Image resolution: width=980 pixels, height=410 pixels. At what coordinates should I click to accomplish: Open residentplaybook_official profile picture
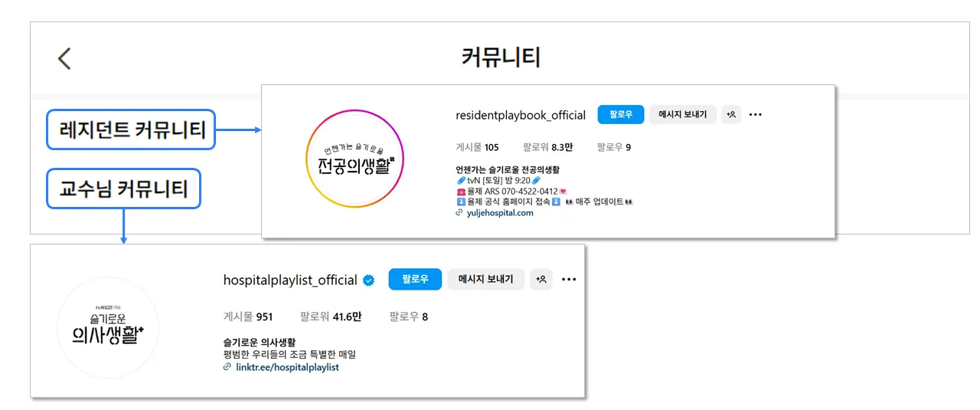tap(354, 159)
